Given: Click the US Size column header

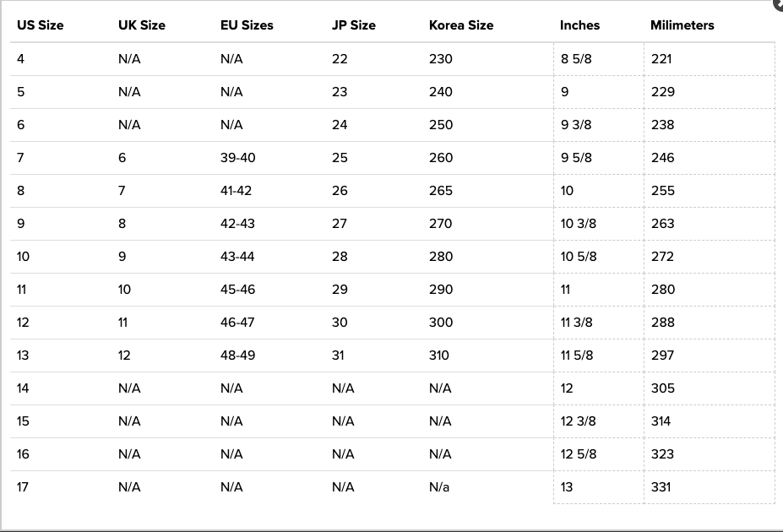Looking at the screenshot, I should [x=40, y=25].
